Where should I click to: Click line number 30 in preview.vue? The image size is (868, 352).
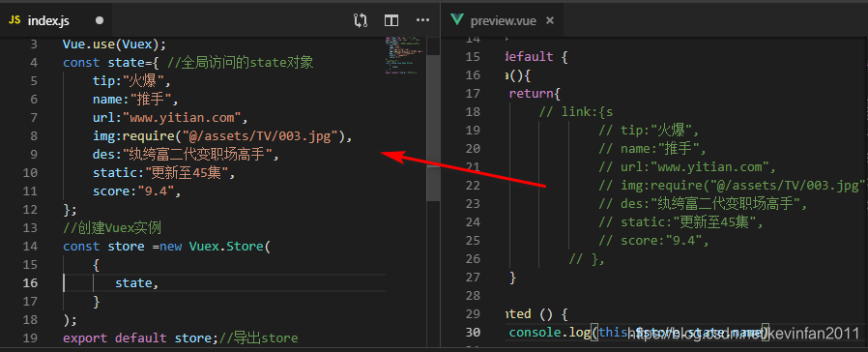tap(474, 332)
